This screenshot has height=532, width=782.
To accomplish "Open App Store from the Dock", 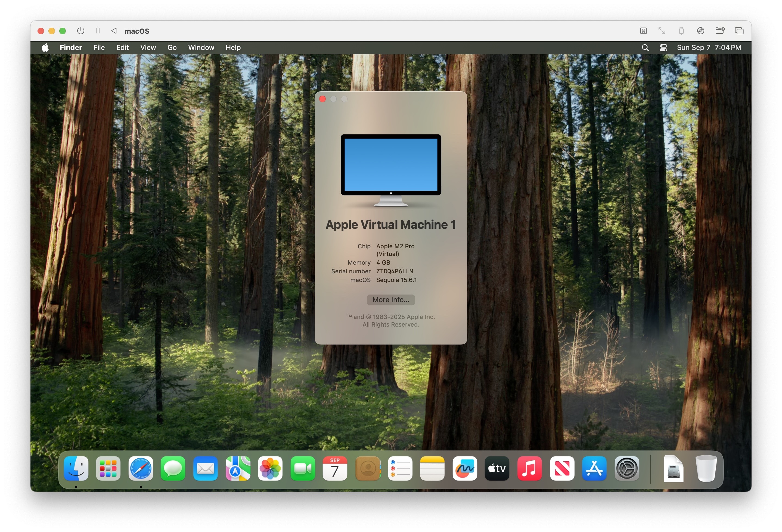I will coord(594,468).
